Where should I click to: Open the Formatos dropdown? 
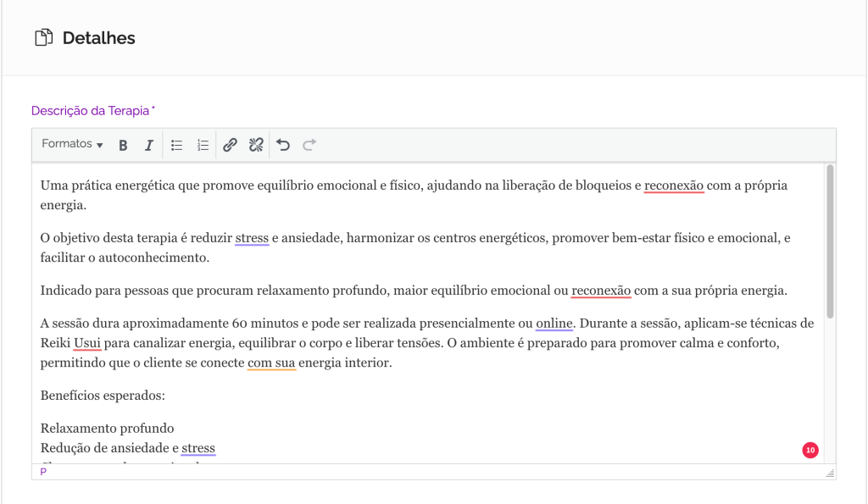72,144
